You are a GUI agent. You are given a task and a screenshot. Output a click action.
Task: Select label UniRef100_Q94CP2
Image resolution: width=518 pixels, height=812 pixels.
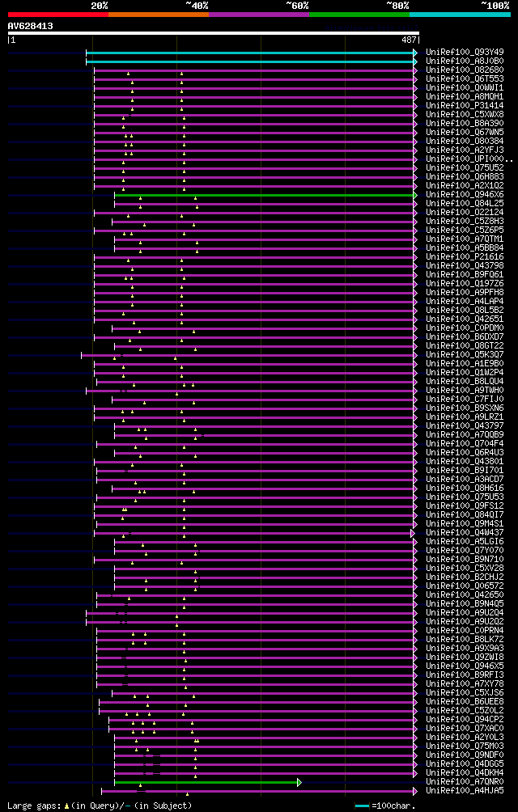465,719
